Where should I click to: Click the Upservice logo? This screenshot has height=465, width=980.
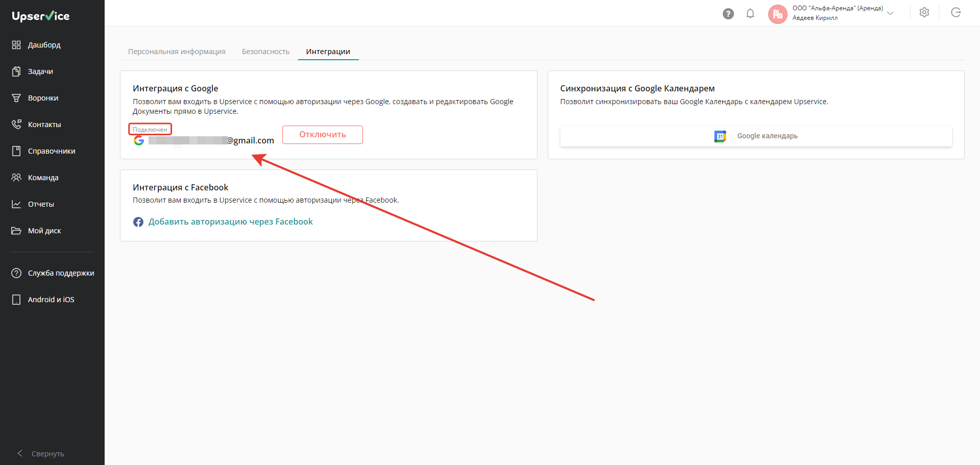41,16
